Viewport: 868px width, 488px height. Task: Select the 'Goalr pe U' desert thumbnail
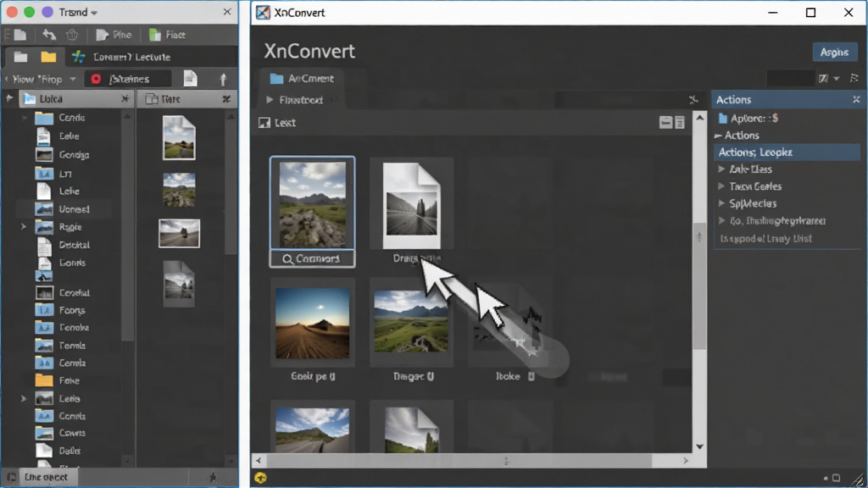point(312,323)
